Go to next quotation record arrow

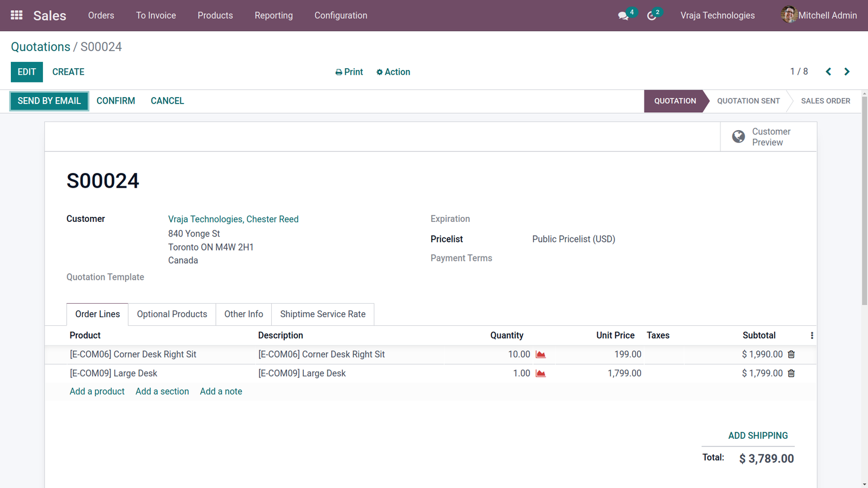847,72
